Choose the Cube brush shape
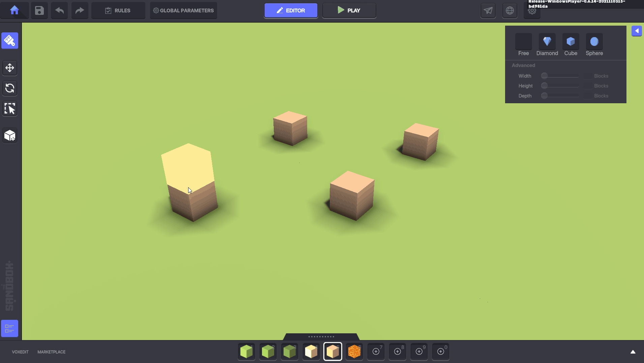Screen dimensions: 644x363 [570, 42]
